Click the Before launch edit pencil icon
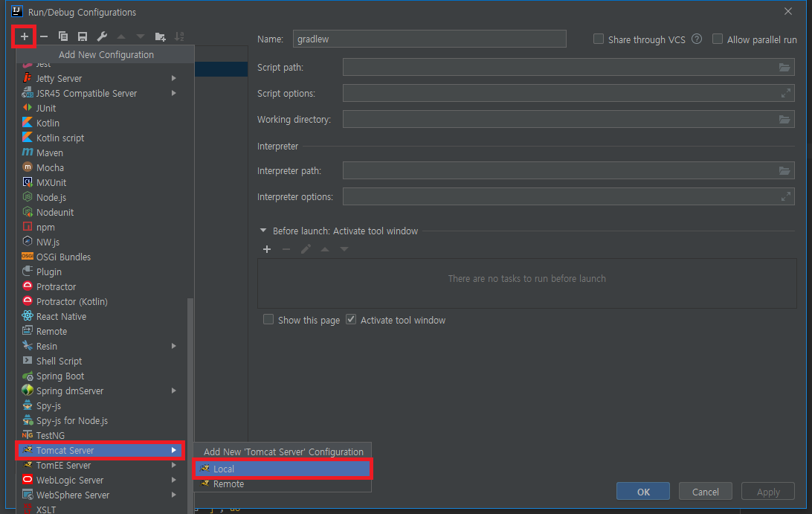Viewport: 812px width, 514px height. click(306, 249)
